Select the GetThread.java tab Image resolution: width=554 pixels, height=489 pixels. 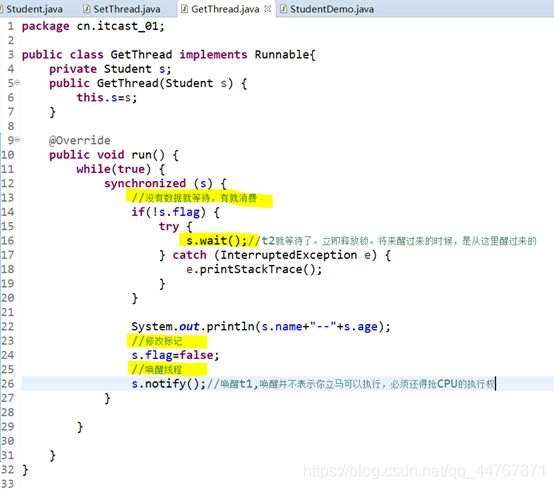(225, 9)
